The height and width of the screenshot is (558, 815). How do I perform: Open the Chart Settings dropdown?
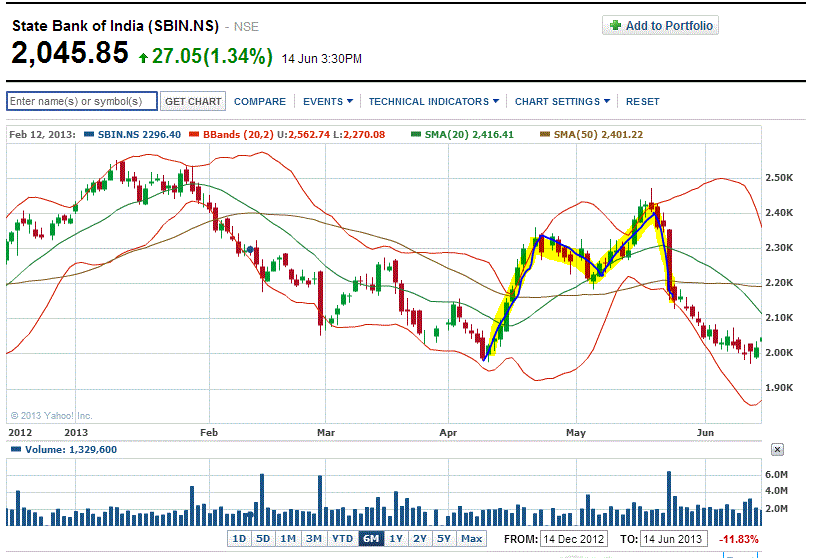tap(562, 101)
